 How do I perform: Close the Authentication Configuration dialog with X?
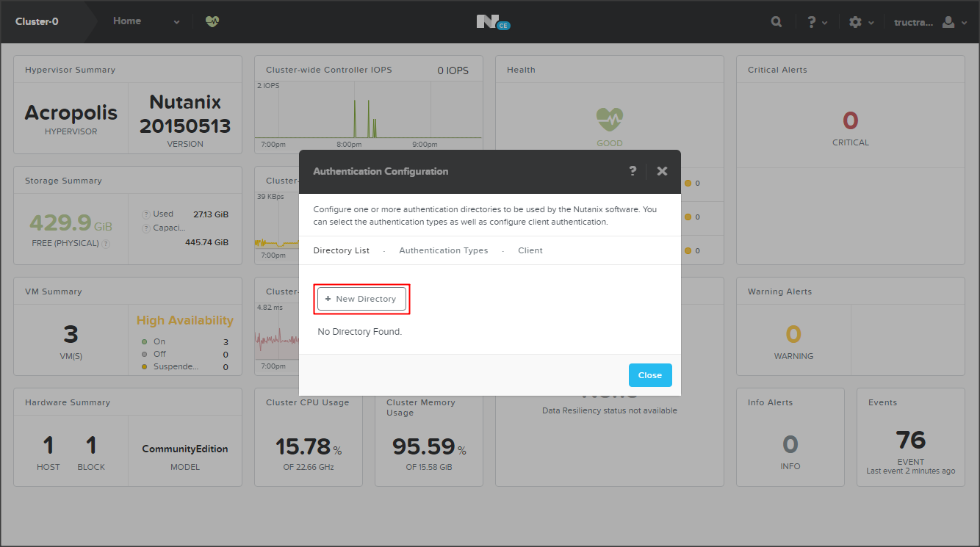pos(662,171)
